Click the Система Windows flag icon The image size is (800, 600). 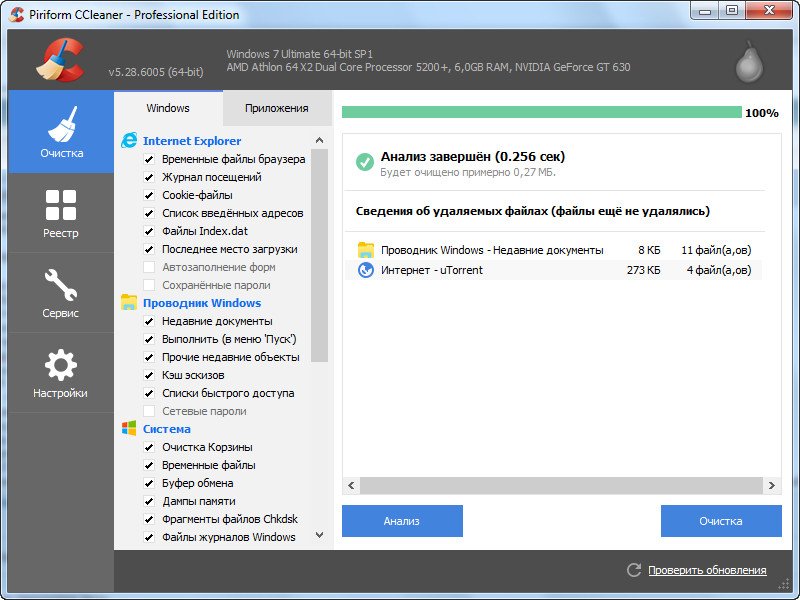pyautogui.click(x=129, y=429)
